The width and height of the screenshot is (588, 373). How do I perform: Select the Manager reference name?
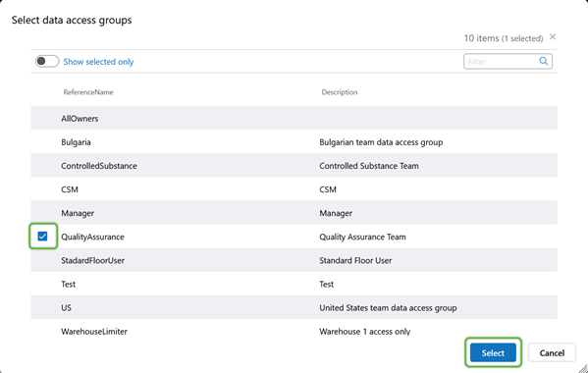[78, 213]
